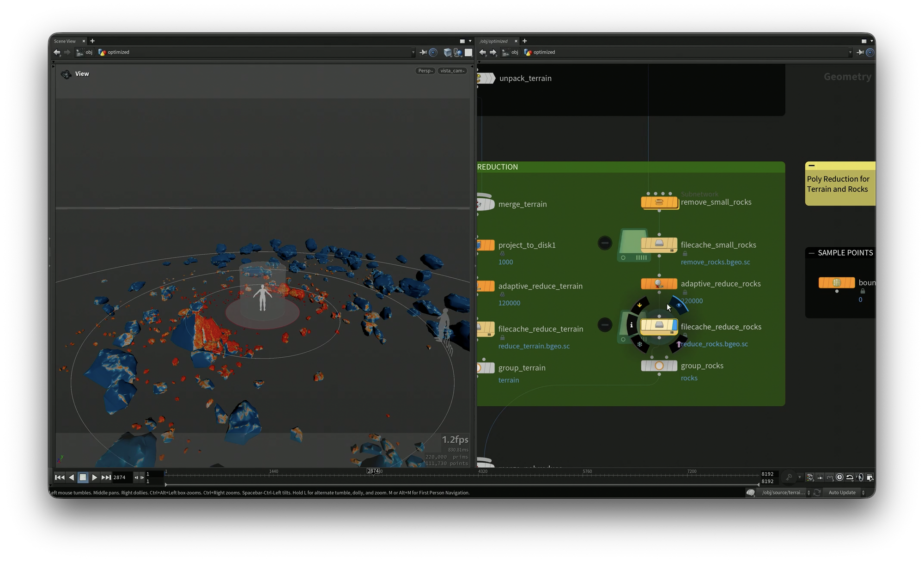Jump to last frame in playbar
The width and height of the screenshot is (924, 562).
click(x=106, y=477)
